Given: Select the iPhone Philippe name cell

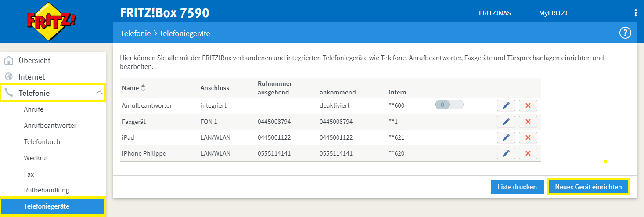Looking at the screenshot, I should 144,153.
